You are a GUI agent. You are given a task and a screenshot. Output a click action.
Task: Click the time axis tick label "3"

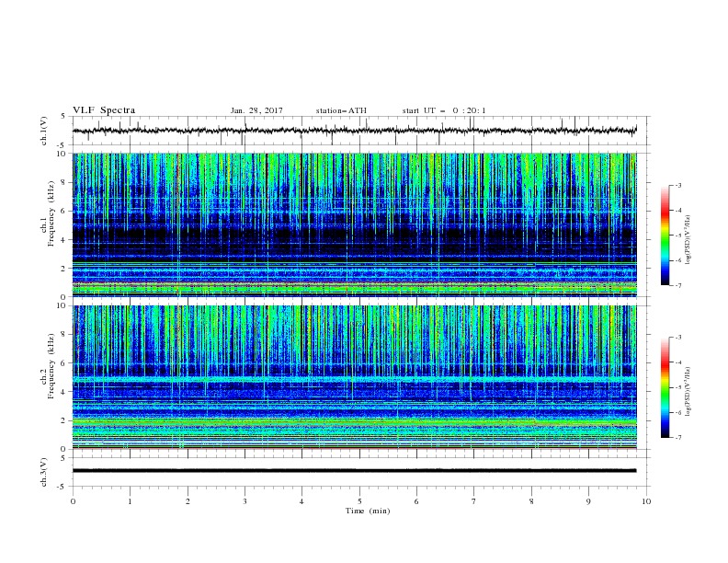point(245,501)
